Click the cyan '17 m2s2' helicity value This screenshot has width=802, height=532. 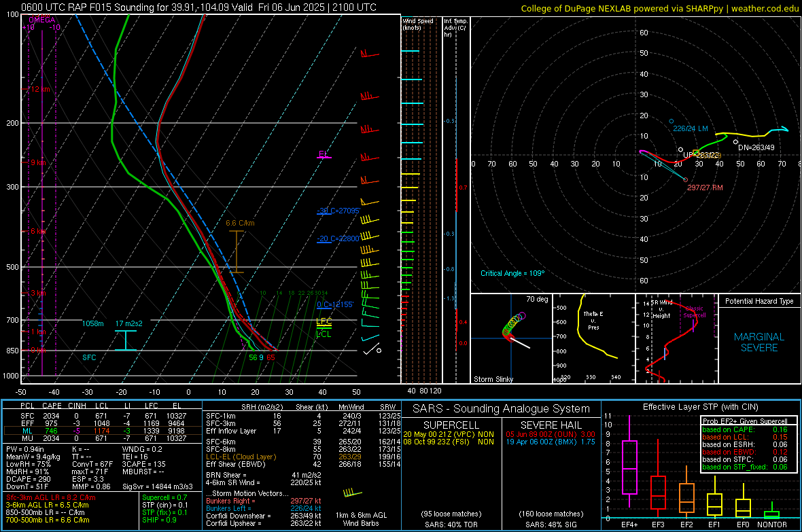129,323
